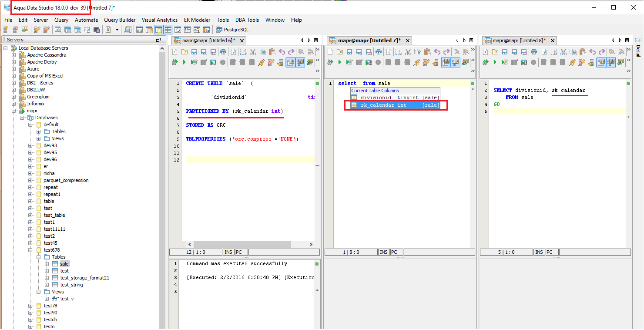This screenshot has width=644, height=330.
Task: Expand the Apache Cassandra server node
Action: pos(13,55)
